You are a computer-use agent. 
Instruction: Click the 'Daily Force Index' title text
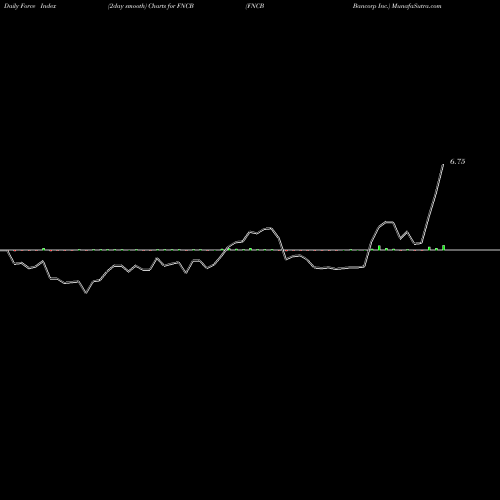click(30, 6)
